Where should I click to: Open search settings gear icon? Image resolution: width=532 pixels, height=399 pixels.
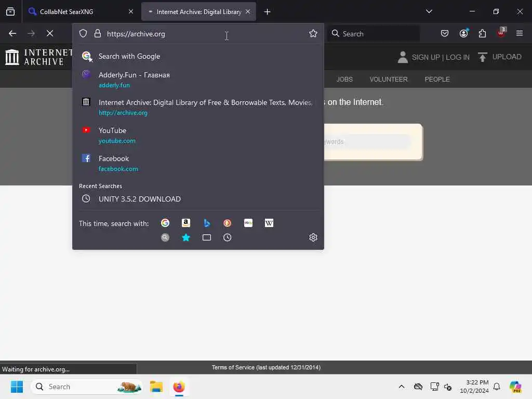pos(313,237)
